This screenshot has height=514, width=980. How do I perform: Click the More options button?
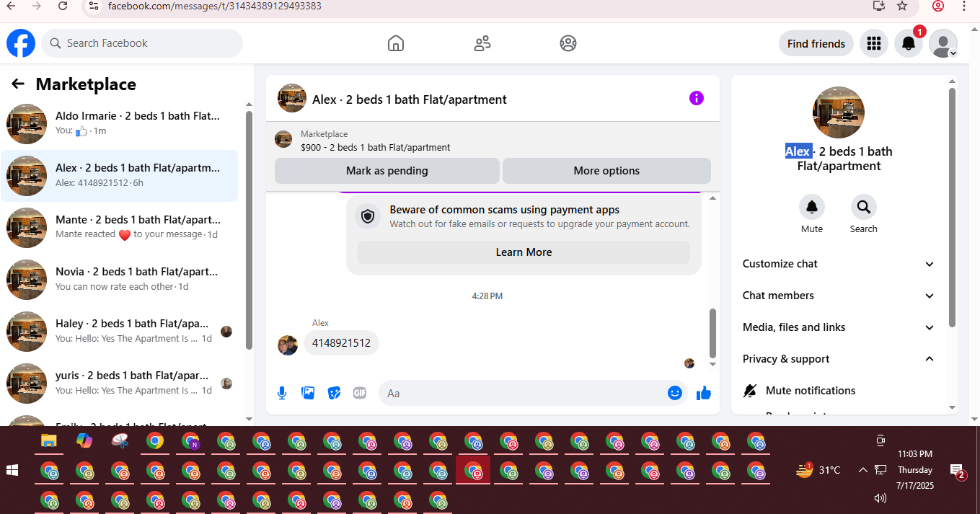click(x=606, y=171)
